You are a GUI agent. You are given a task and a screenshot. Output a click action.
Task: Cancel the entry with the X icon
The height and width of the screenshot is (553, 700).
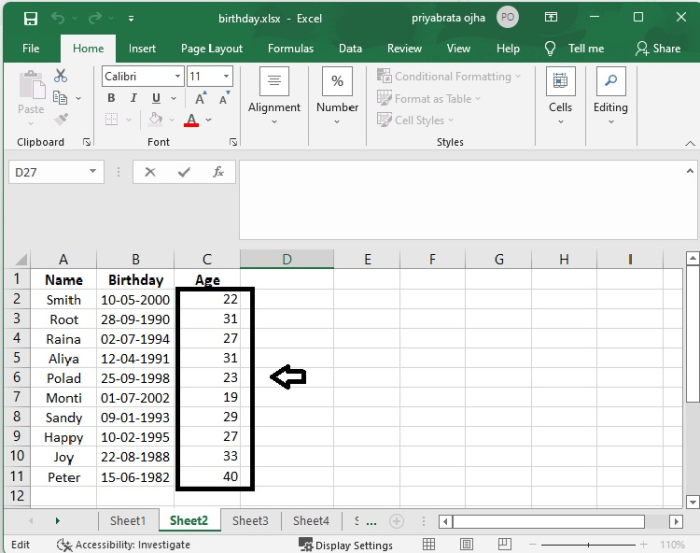tap(150, 172)
